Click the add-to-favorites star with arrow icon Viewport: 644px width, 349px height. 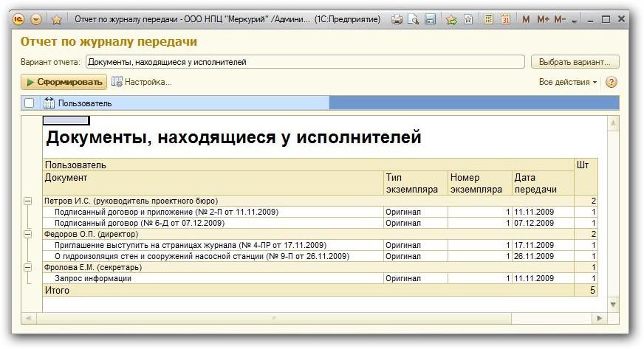pyautogui.click(x=451, y=19)
